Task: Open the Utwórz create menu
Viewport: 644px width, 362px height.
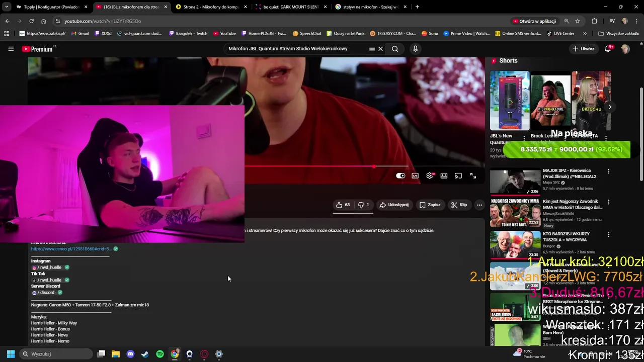Action: tap(583, 49)
